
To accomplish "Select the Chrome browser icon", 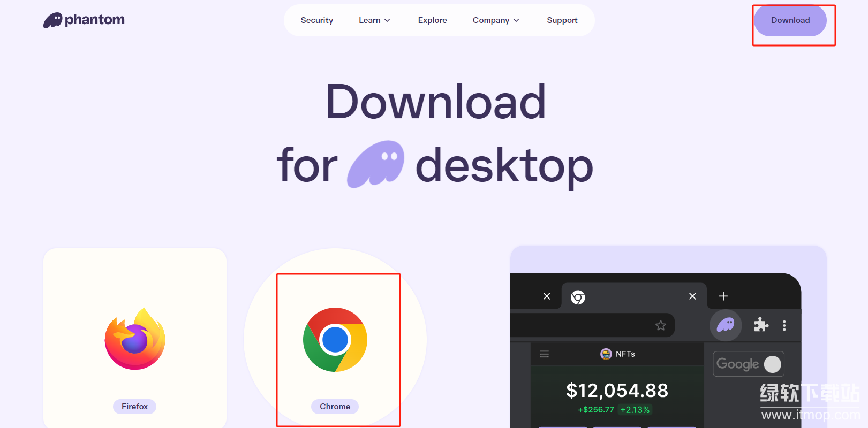I will (x=335, y=340).
